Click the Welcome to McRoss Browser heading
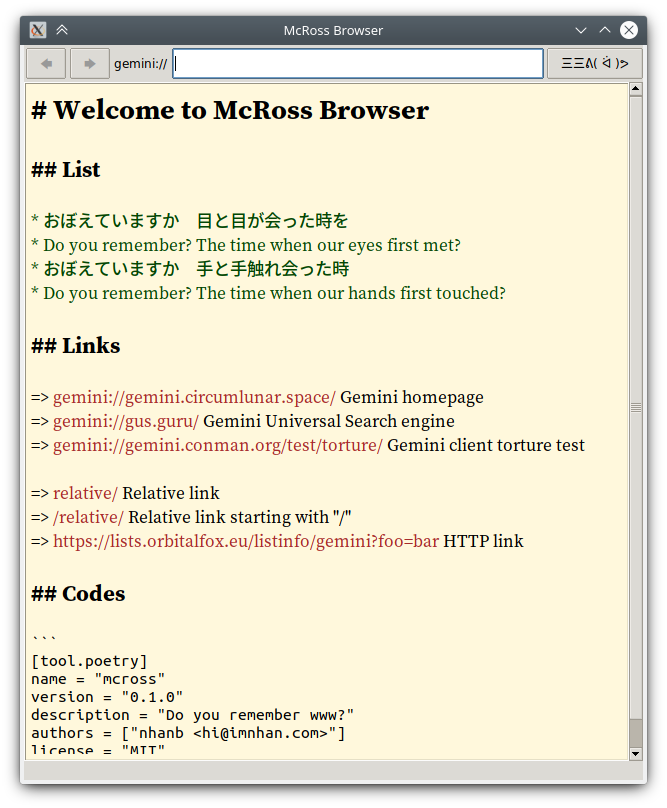Viewport: 667px width, 808px height. click(x=230, y=111)
